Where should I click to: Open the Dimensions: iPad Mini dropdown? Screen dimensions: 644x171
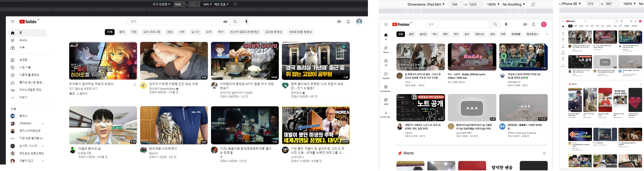[x=426, y=4]
